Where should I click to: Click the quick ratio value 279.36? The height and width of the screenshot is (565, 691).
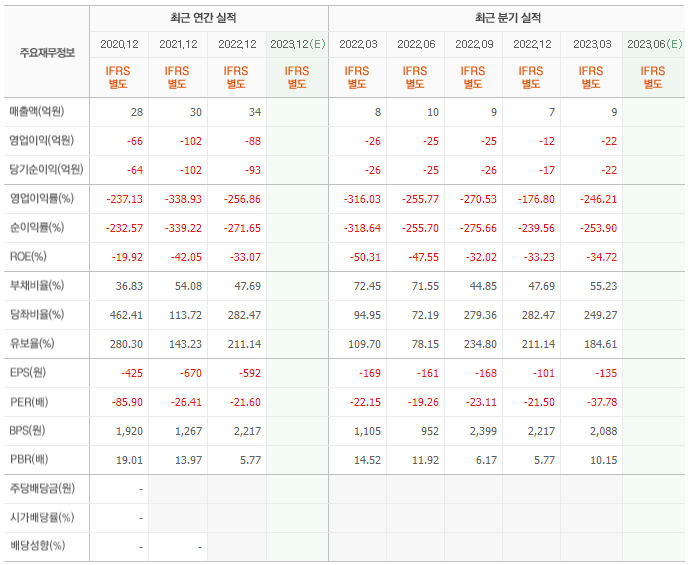480,316
